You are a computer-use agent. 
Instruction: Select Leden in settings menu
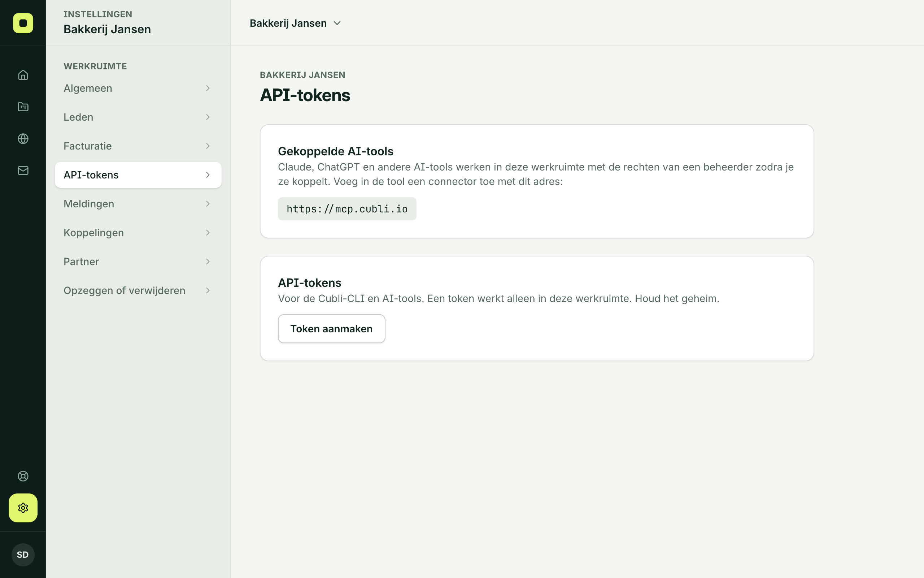coord(138,117)
